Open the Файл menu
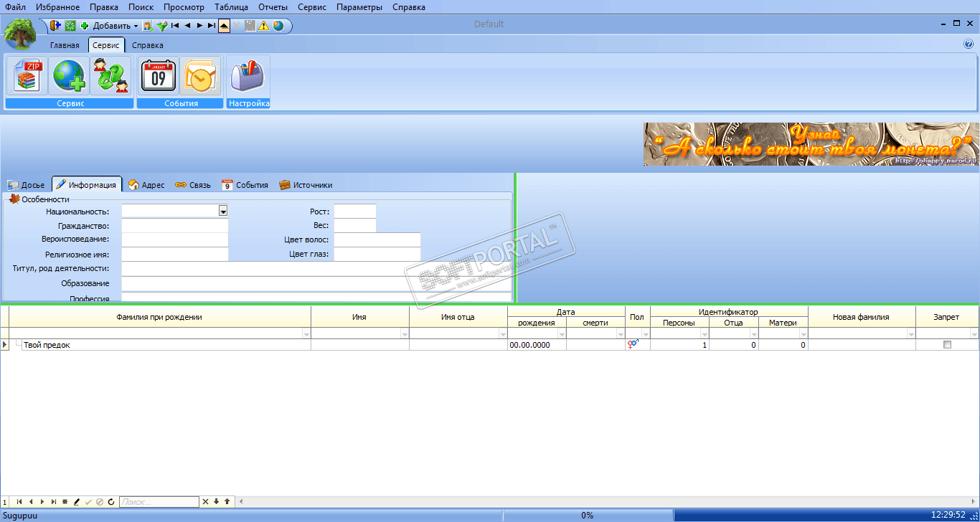This screenshot has width=980, height=522. point(16,7)
